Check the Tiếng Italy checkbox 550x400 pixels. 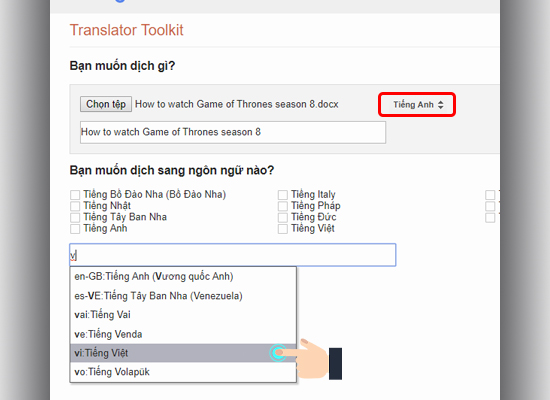point(283,195)
